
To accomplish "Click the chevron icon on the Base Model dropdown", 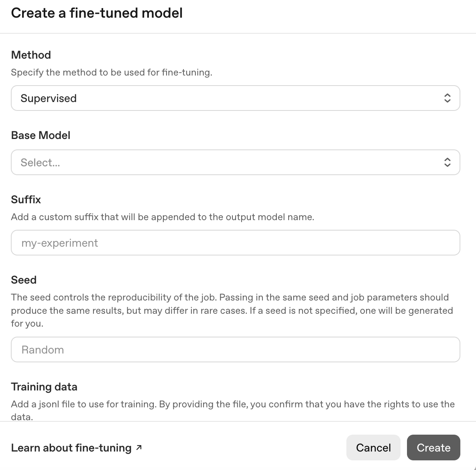I will point(447,162).
